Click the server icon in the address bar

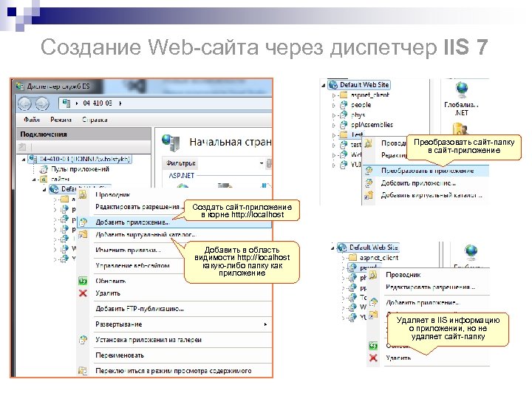tap(66, 103)
